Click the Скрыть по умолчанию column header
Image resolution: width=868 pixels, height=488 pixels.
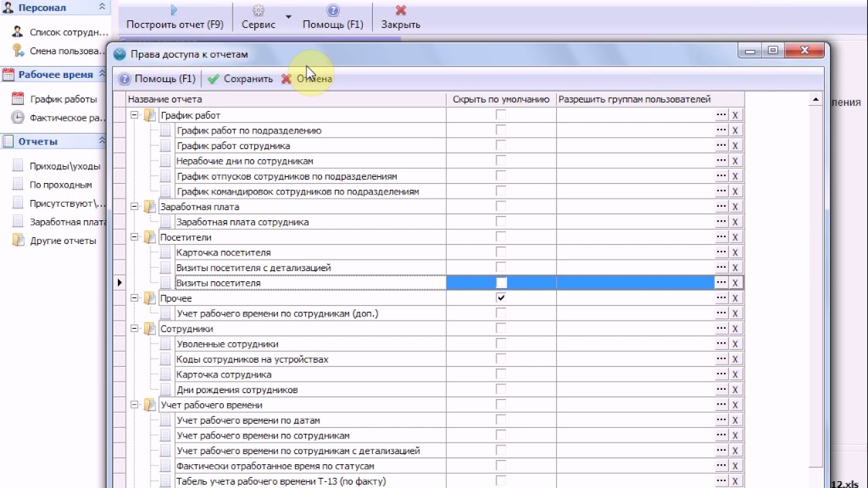pos(501,100)
